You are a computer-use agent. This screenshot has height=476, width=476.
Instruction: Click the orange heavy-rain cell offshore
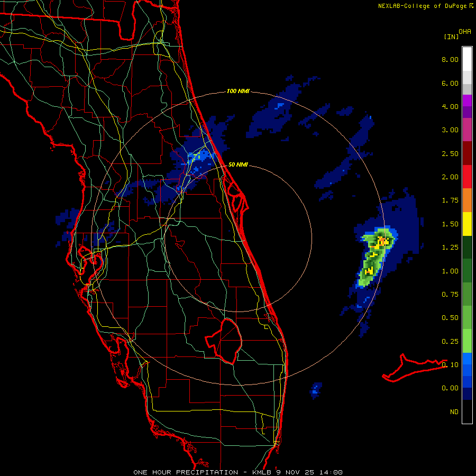pyautogui.click(x=382, y=242)
